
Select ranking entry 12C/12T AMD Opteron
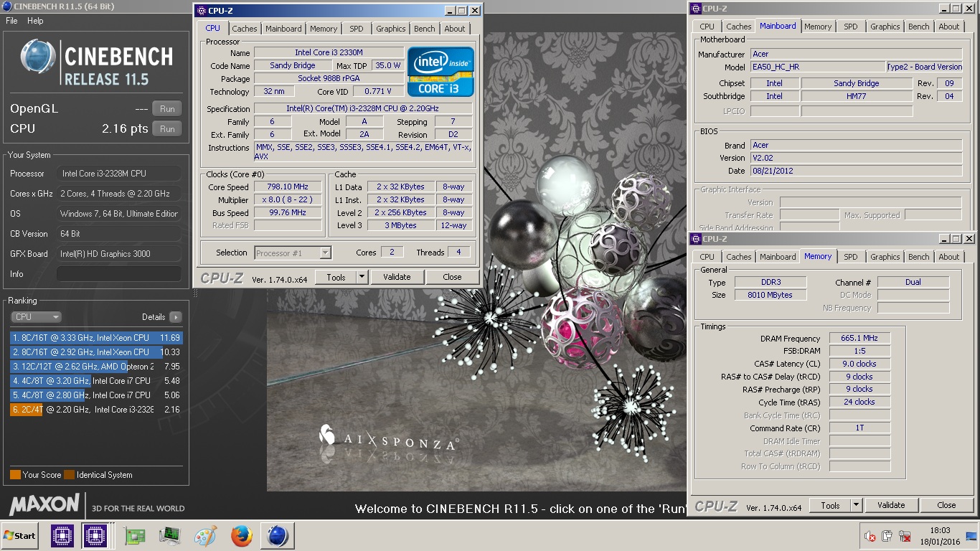[96, 367]
